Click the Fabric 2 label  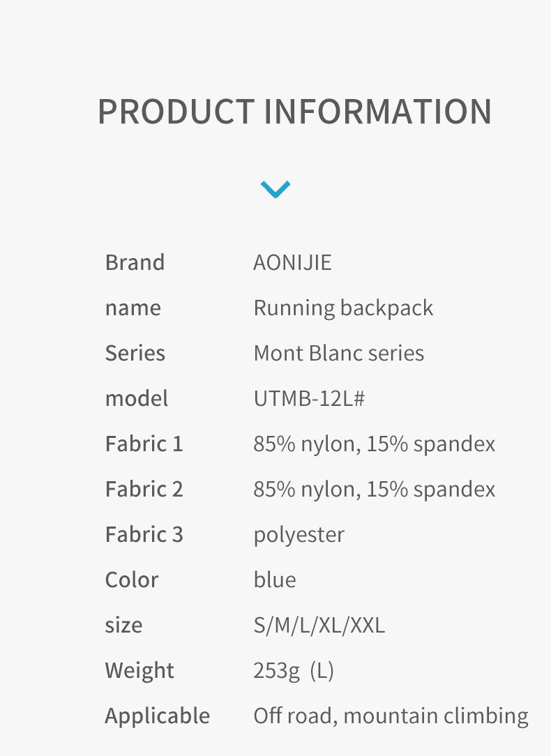point(144,490)
